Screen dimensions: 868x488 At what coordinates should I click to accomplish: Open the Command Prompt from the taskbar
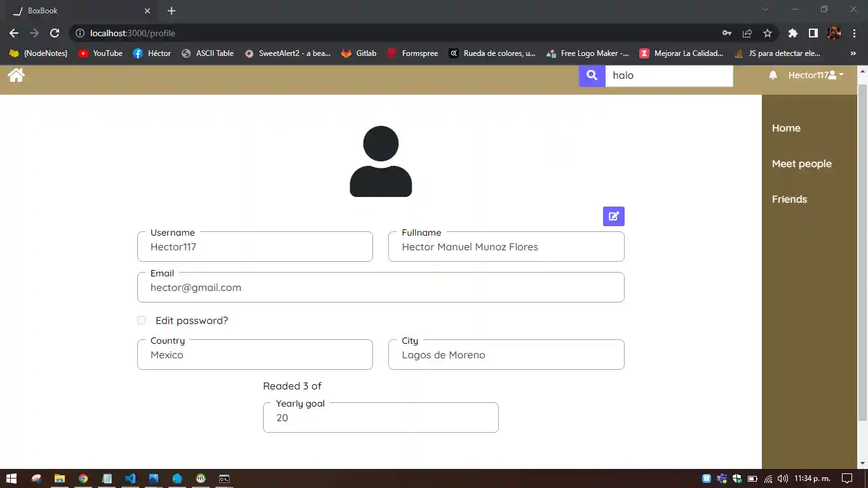[x=224, y=478]
